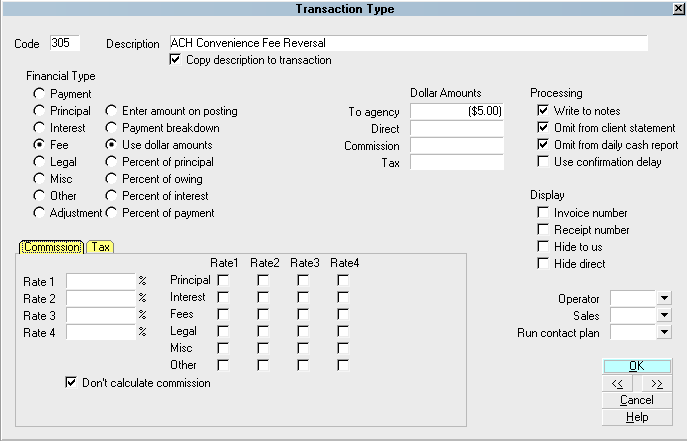Choose Principal financial type
Viewport: 687px width, 441px height.
click(x=39, y=110)
